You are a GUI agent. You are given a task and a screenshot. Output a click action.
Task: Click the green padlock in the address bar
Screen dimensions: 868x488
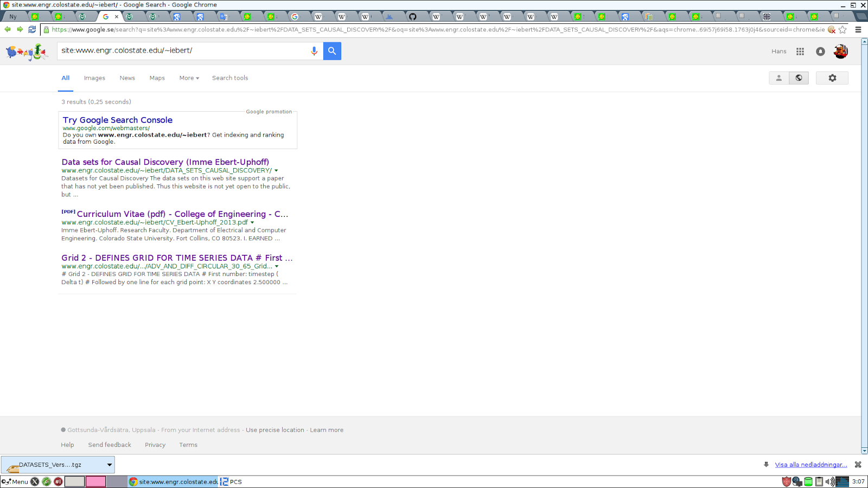[x=47, y=30]
